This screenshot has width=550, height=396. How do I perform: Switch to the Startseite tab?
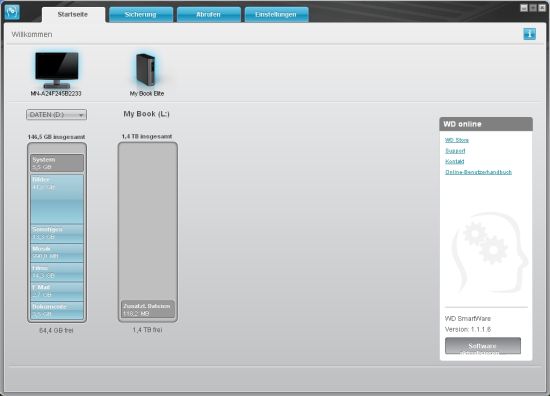tap(73, 15)
